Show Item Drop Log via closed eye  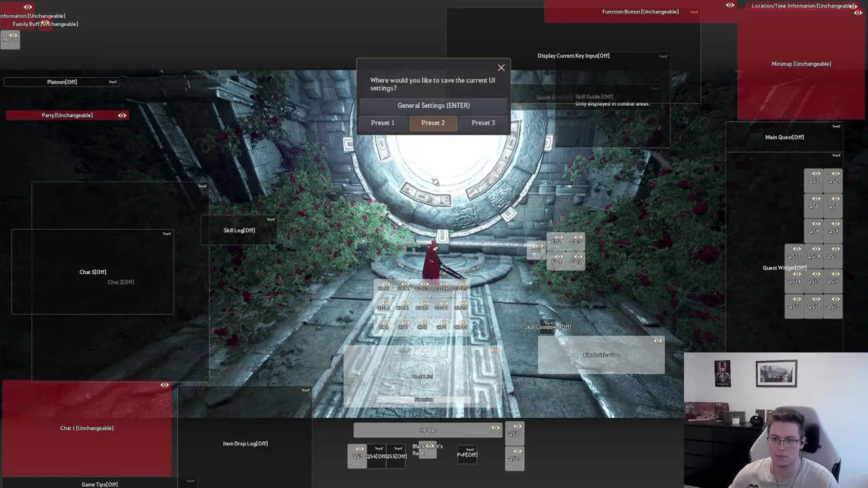pyautogui.click(x=305, y=390)
